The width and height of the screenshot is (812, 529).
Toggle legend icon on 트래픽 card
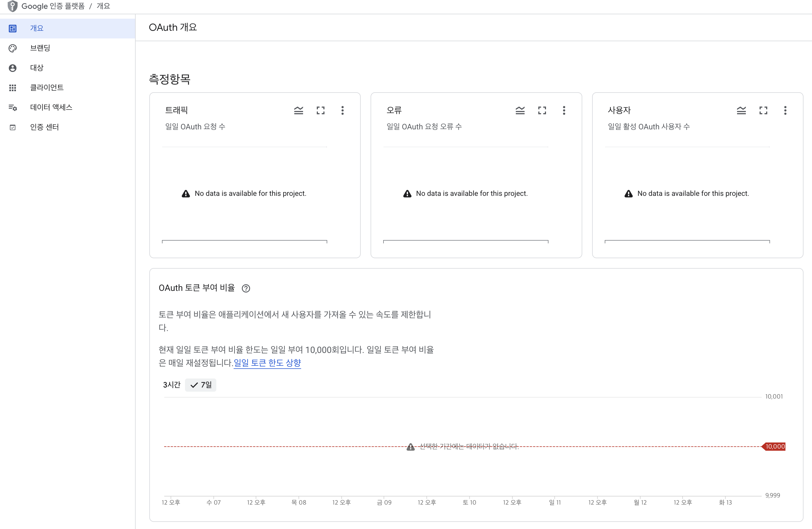(x=299, y=110)
